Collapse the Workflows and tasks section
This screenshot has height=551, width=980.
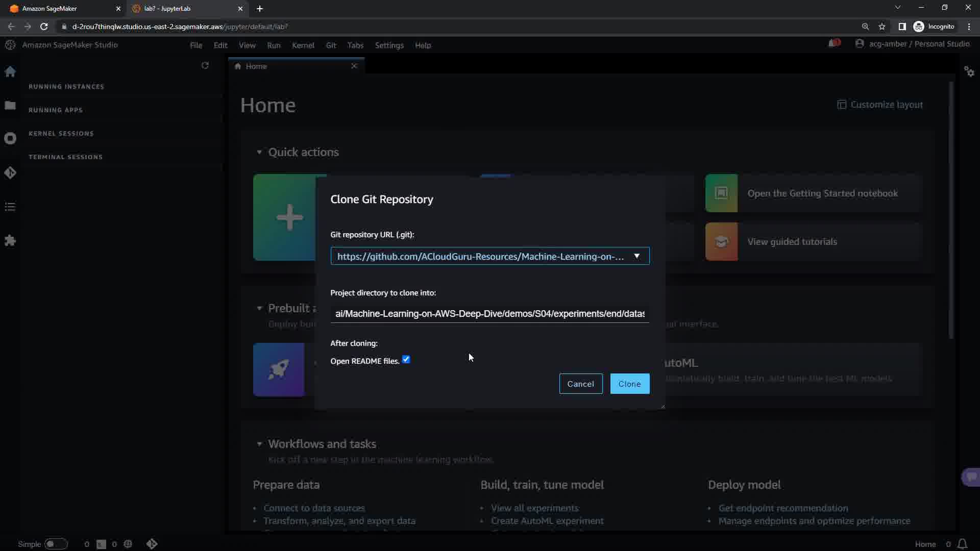tap(259, 444)
